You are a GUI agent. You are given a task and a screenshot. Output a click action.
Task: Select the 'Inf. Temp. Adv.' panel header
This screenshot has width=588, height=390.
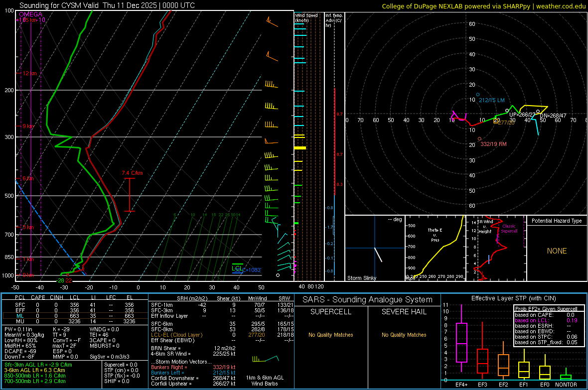point(334,20)
